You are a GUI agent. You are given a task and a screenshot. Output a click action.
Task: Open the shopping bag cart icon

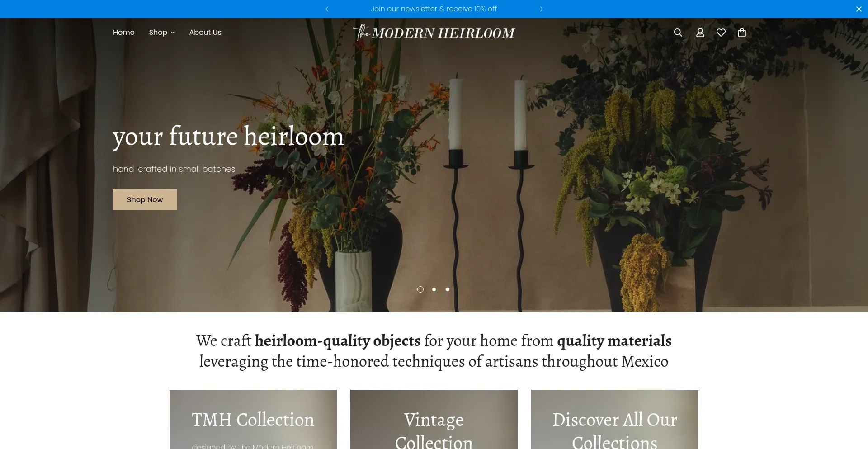pyautogui.click(x=742, y=33)
